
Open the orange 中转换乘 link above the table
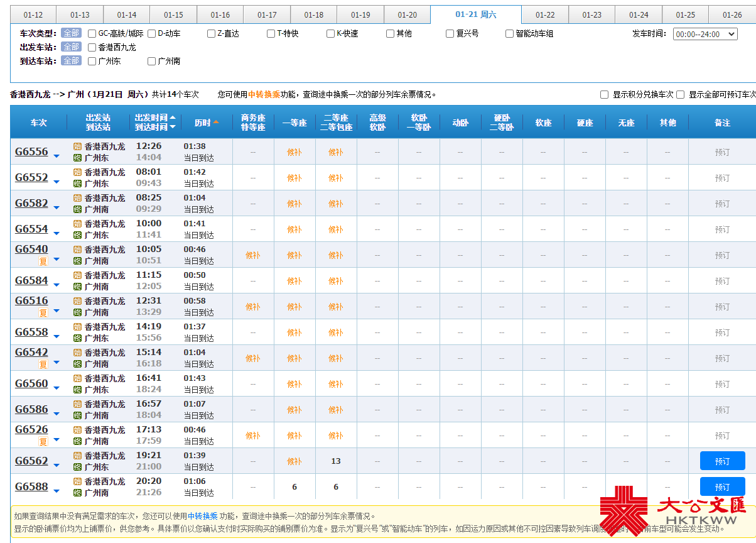[x=264, y=94]
